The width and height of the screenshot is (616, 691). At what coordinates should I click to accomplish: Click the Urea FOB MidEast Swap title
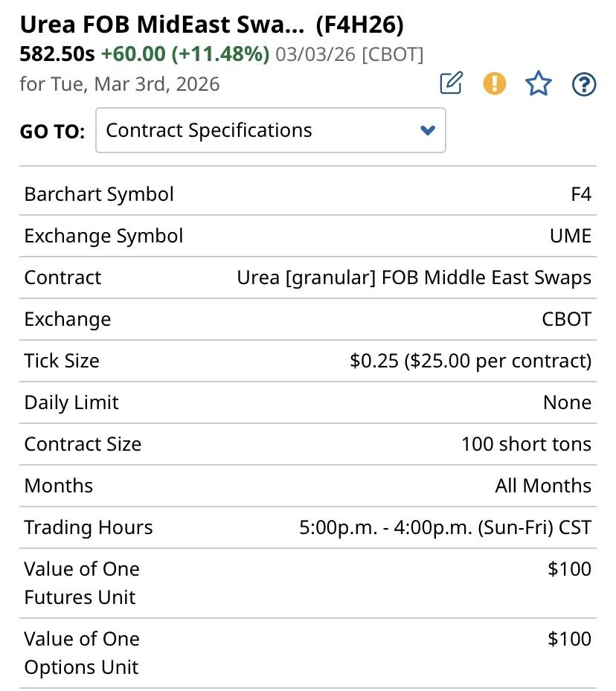(161, 25)
